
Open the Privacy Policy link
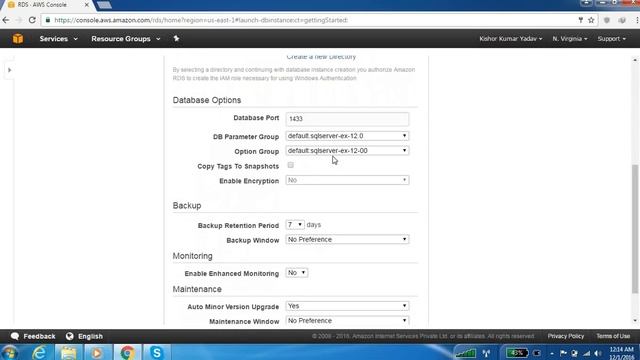click(x=566, y=336)
